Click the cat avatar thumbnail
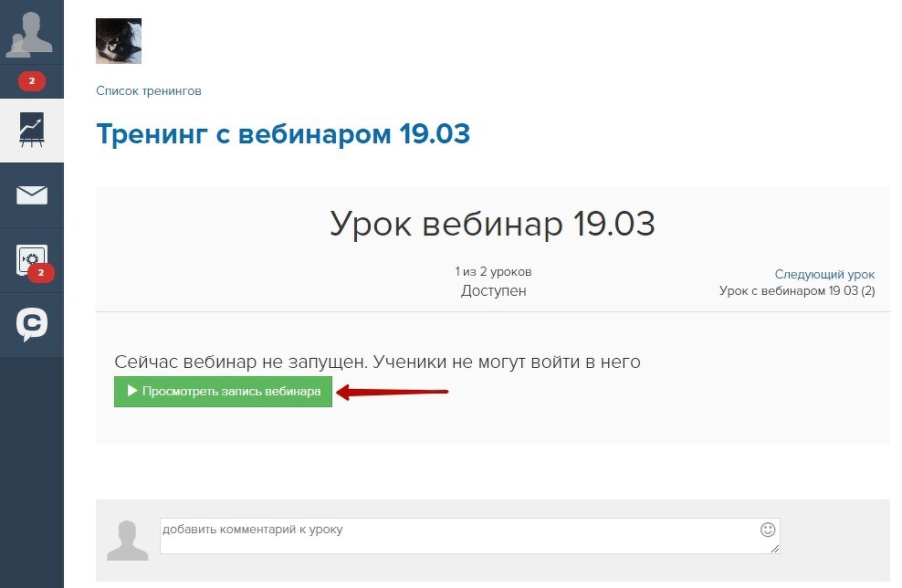Viewport: 902px width, 588px height. tap(119, 41)
